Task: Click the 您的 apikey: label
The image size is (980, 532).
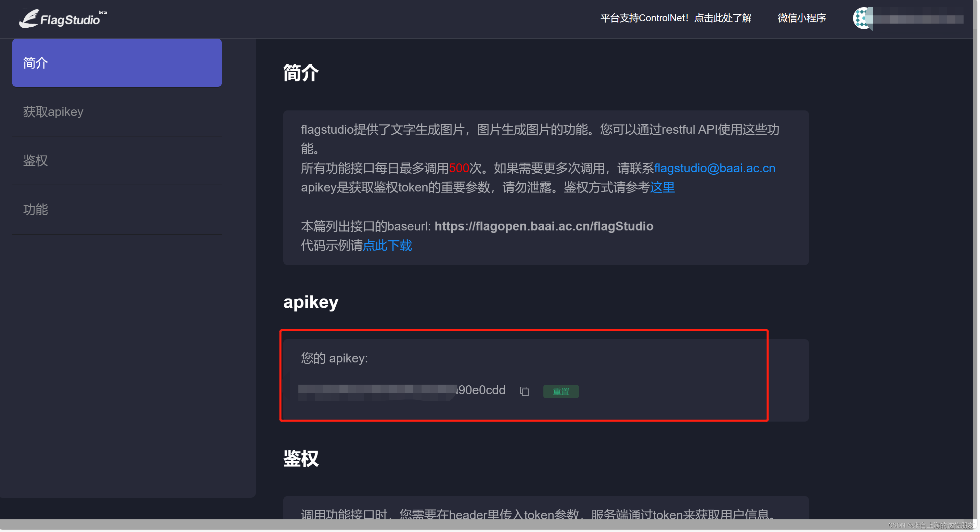Action: click(334, 358)
